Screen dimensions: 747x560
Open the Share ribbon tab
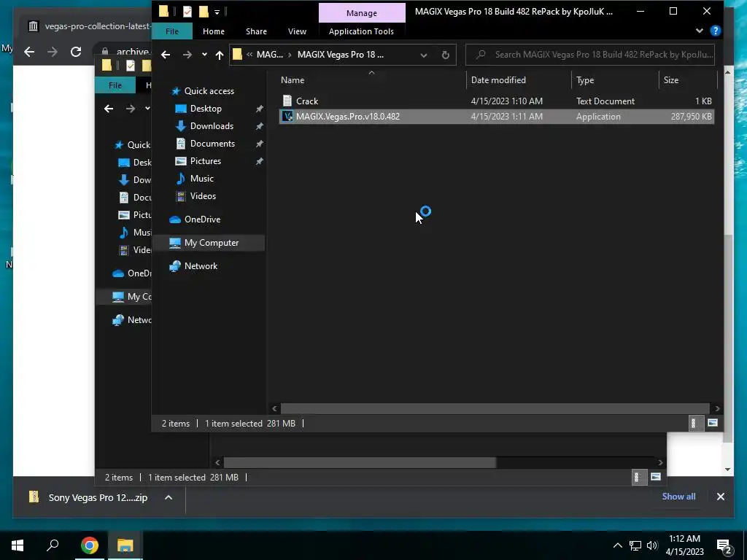coord(256,31)
